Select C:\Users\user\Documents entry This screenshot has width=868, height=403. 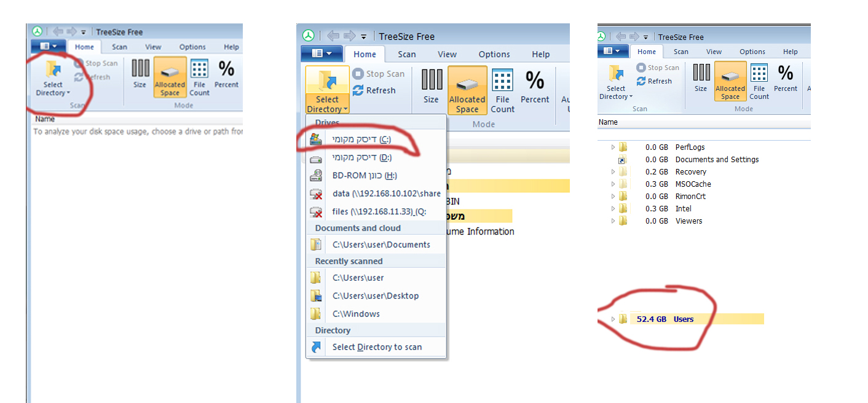(376, 245)
